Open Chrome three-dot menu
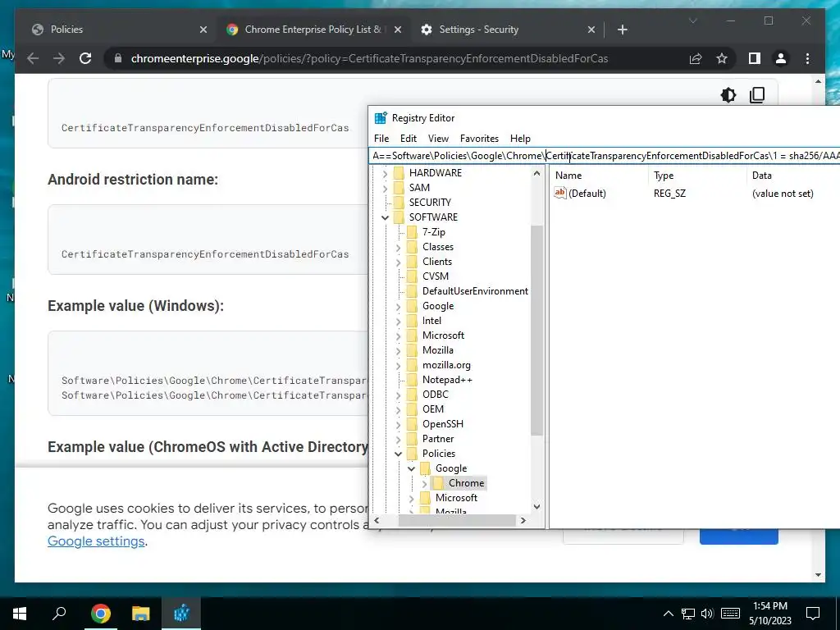 (x=807, y=58)
